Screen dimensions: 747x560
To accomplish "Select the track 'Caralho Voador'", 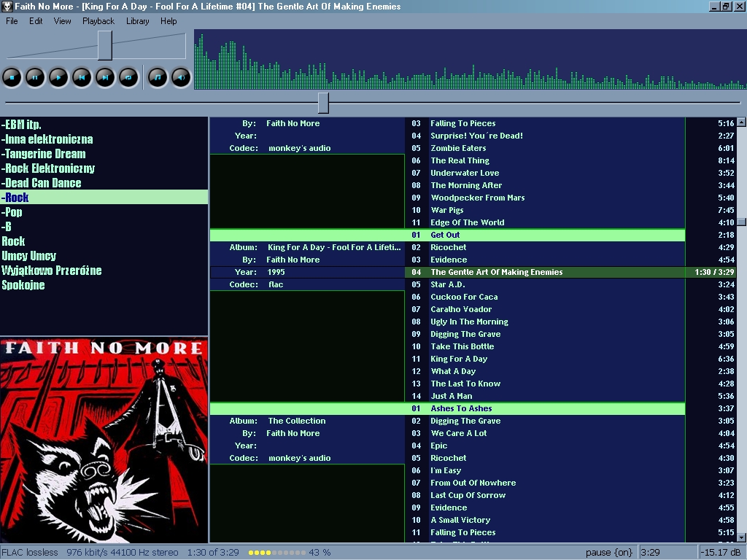I will (570, 309).
